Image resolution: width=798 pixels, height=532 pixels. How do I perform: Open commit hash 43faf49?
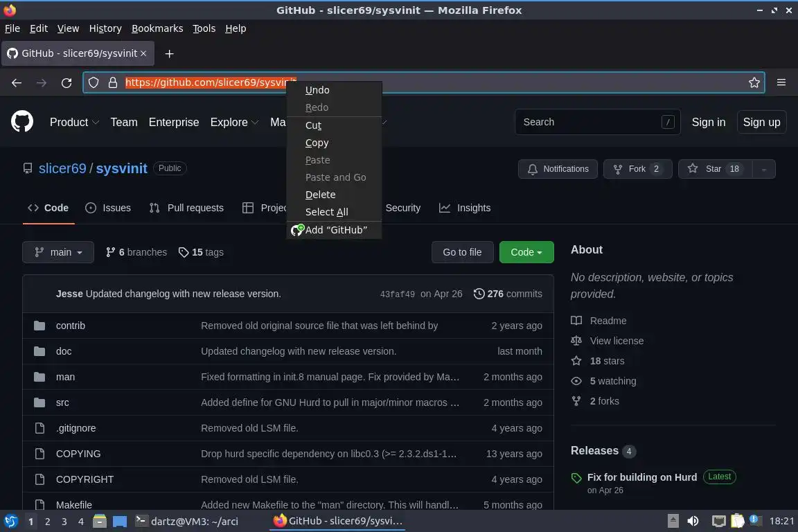397,294
